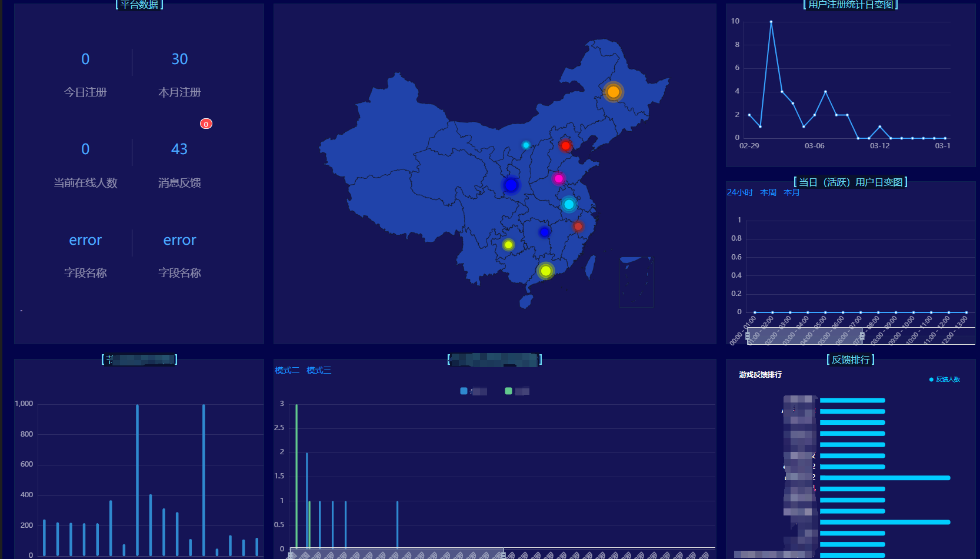This screenshot has width=980, height=559.
Task: Click the 02-29 date axis label
Action: 749,146
